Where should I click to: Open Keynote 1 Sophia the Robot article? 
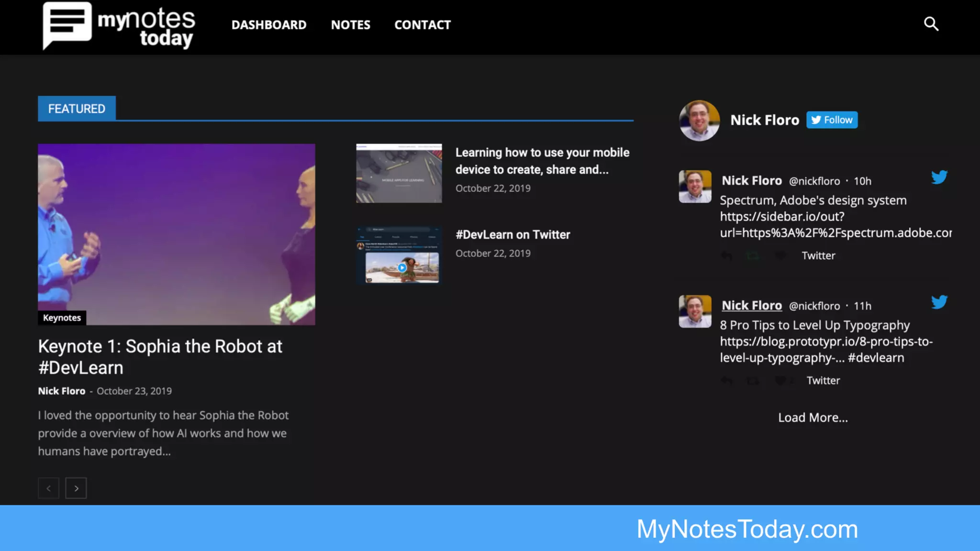160,357
